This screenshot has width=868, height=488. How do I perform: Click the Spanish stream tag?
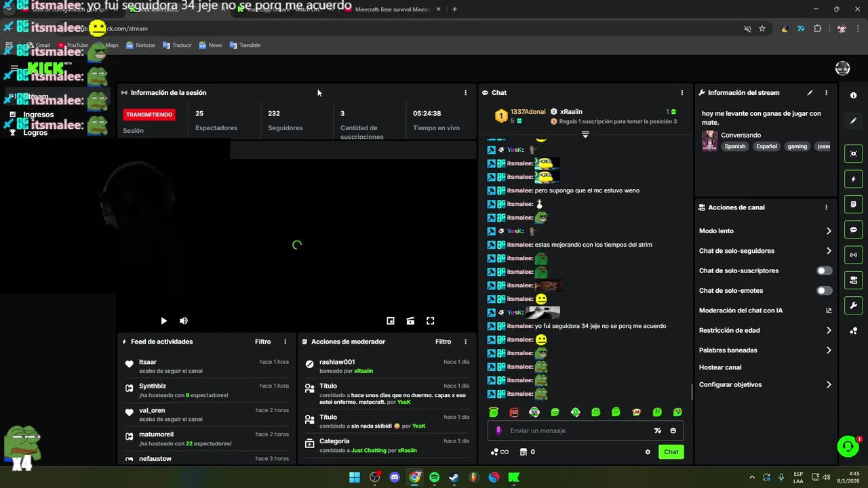(734, 146)
